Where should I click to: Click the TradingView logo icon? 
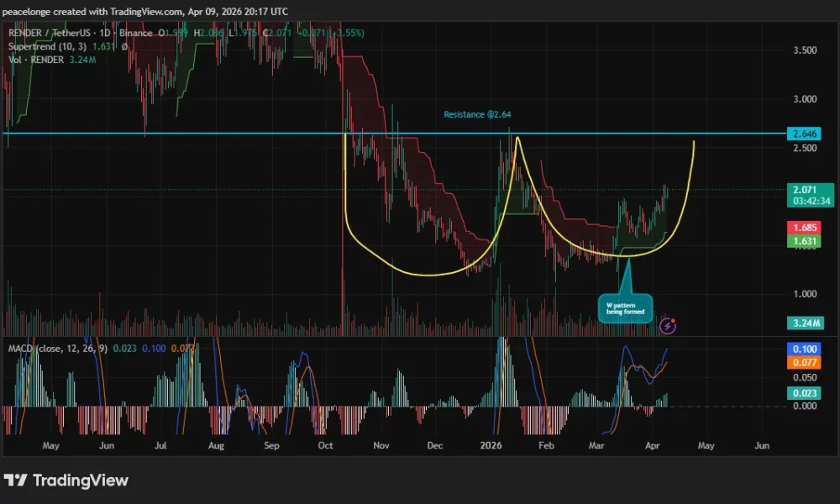(18, 480)
